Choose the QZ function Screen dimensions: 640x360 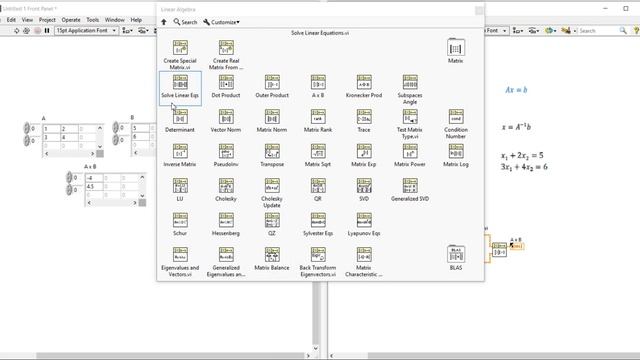pos(272,220)
